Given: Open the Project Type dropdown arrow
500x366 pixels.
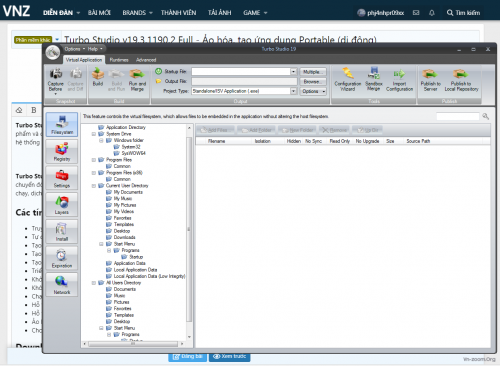Looking at the screenshot, I should [x=293, y=91].
